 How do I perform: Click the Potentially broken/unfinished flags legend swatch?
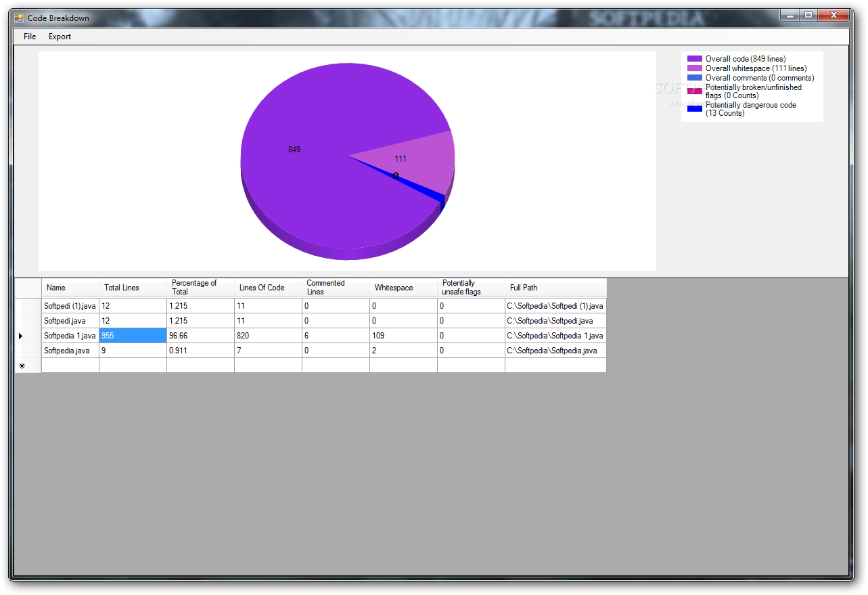coord(695,91)
